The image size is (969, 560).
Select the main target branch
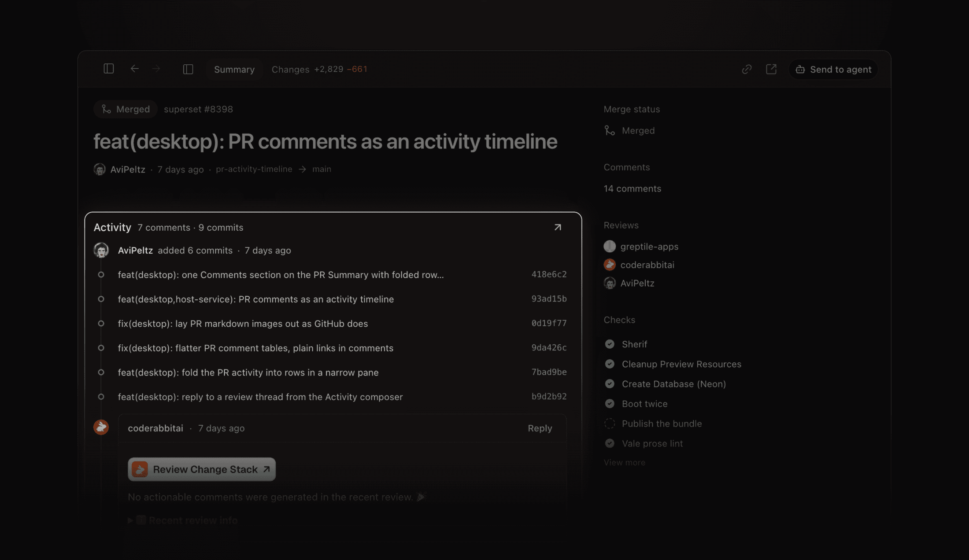point(322,169)
